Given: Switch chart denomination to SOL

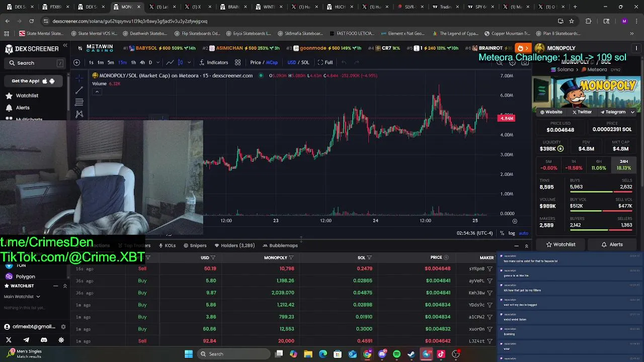Looking at the screenshot, I should [x=305, y=62].
